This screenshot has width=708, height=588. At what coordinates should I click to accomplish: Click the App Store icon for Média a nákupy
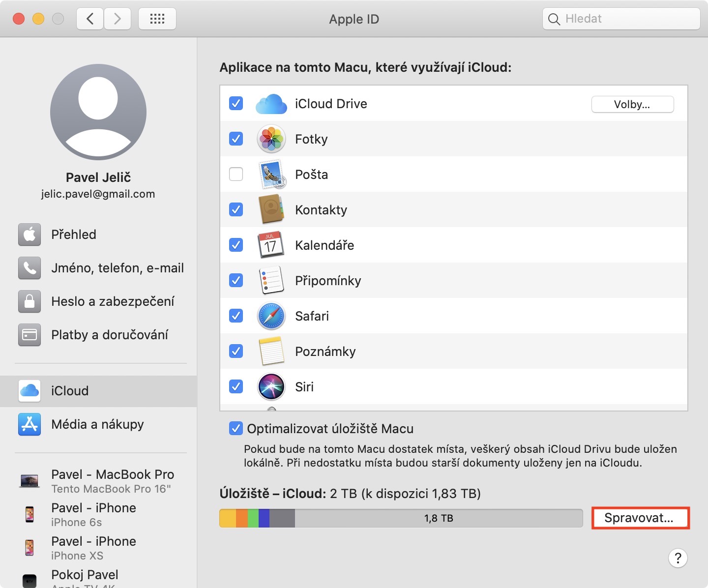29,424
